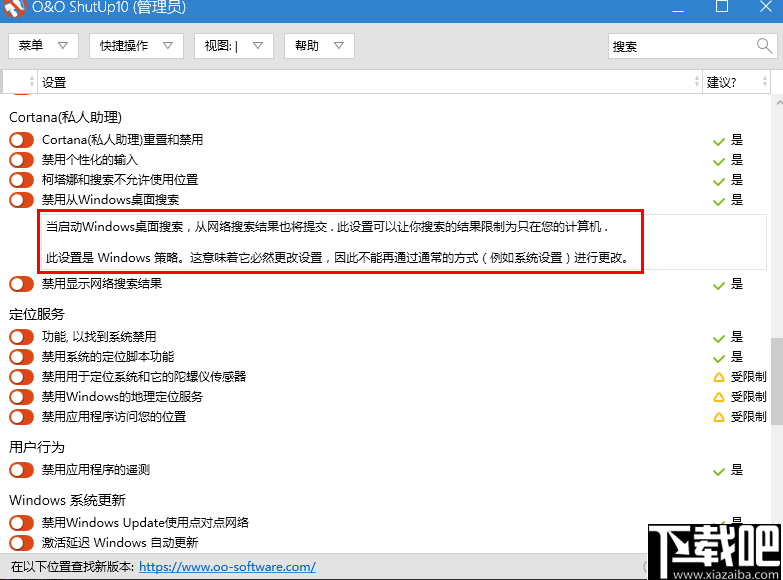Viewport: 783px width, 580px height.
Task: Toggle 禁用从Windows桌面搜索 switch
Action: click(21, 200)
